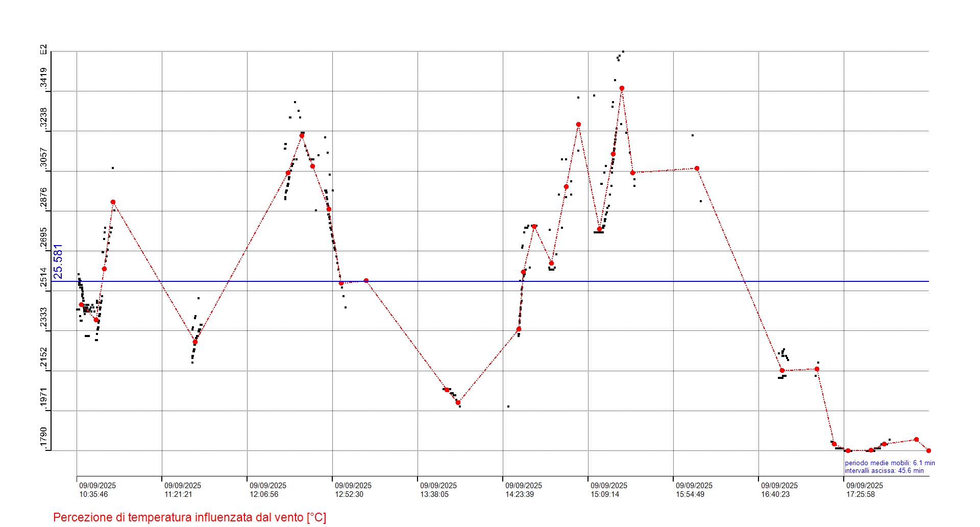Click the chart title about wind-influenced temperature
Image resolution: width=980 pixels, height=527 pixels.
(x=189, y=517)
